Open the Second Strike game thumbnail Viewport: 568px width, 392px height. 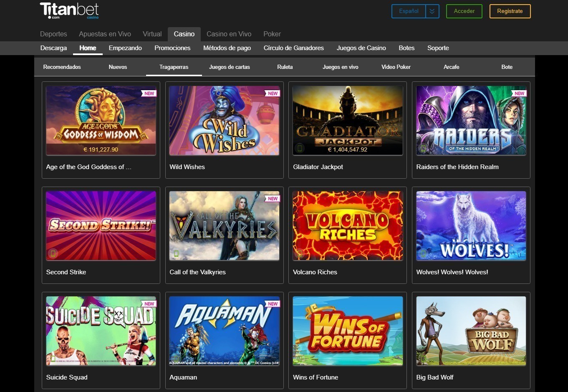101,226
